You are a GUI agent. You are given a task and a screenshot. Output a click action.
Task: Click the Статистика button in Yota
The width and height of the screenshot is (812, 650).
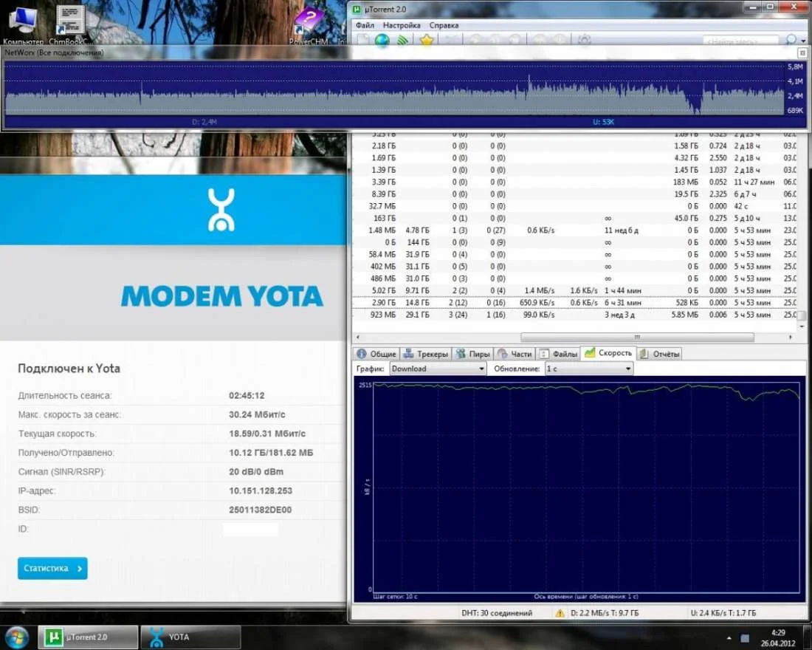(52, 569)
